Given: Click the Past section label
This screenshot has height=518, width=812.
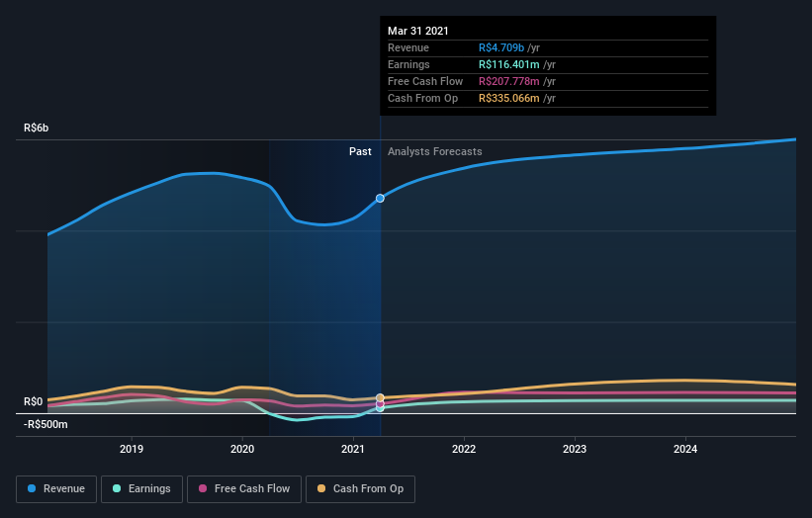Looking at the screenshot, I should pyautogui.click(x=360, y=151).
